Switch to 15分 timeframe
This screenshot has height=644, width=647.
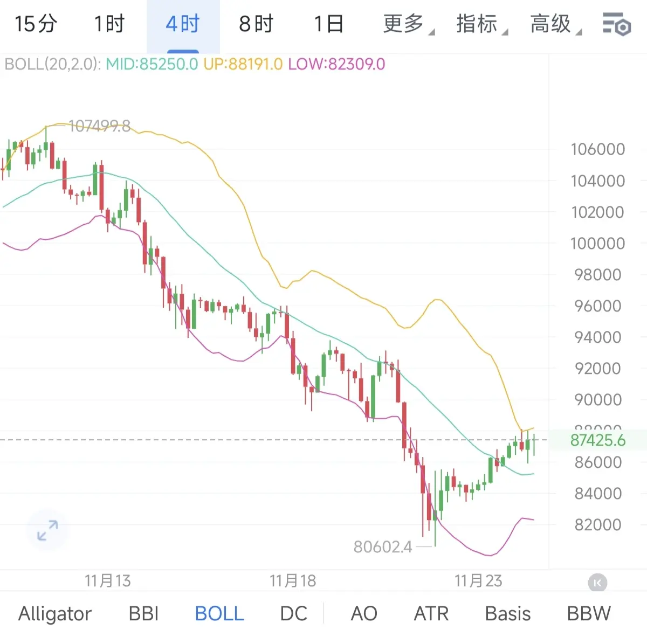coord(36,24)
